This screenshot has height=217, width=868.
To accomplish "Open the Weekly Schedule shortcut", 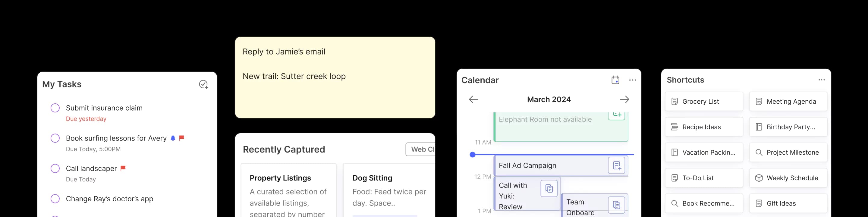I will (x=788, y=178).
